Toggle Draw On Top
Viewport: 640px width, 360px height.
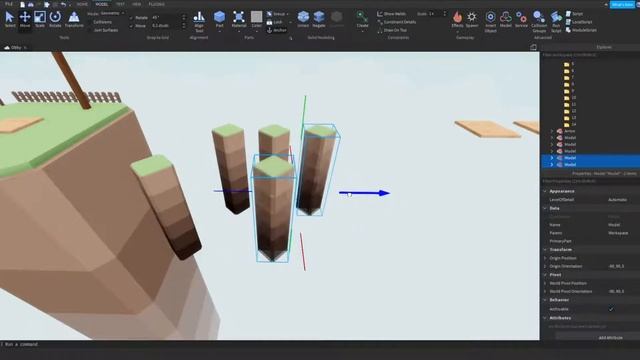[x=392, y=30]
